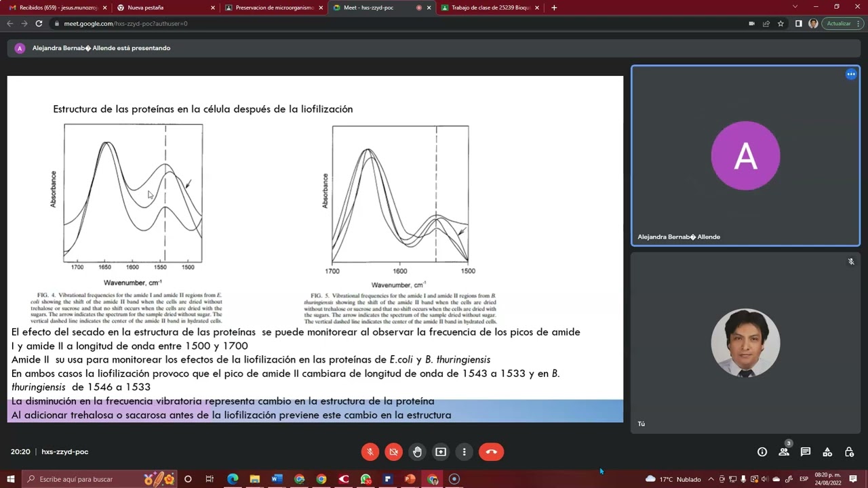This screenshot has height=488, width=868.
Task: Open the chat panel icon
Action: point(806,452)
